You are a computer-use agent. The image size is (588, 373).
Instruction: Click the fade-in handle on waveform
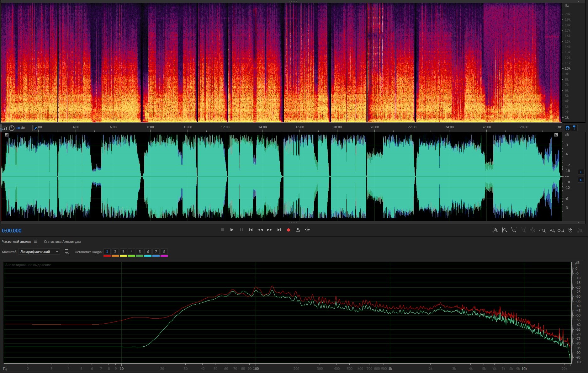pos(6,135)
